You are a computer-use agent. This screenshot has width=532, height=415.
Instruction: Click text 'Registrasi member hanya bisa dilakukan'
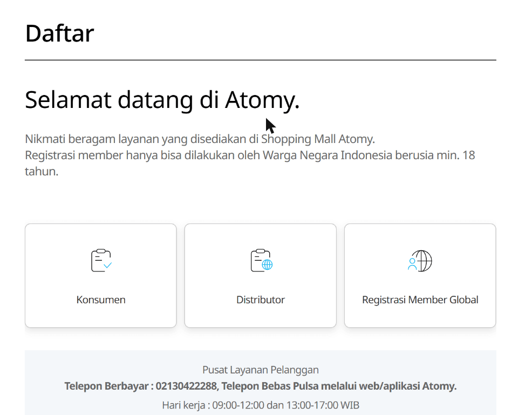tap(130, 155)
